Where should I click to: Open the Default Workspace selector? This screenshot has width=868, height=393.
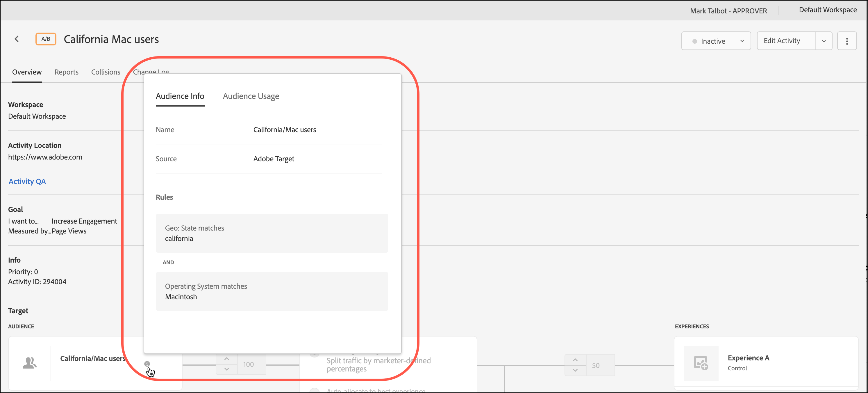tap(828, 10)
